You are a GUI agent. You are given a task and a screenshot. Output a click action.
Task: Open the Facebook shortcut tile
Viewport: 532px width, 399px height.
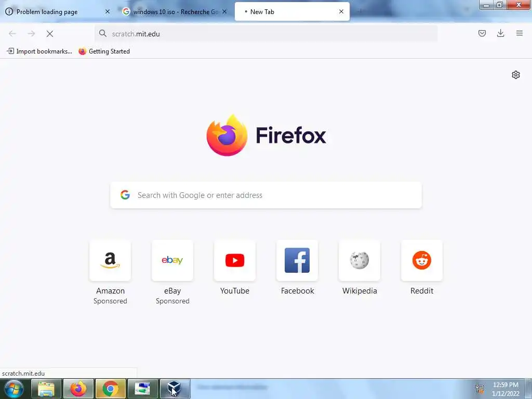coord(297,261)
